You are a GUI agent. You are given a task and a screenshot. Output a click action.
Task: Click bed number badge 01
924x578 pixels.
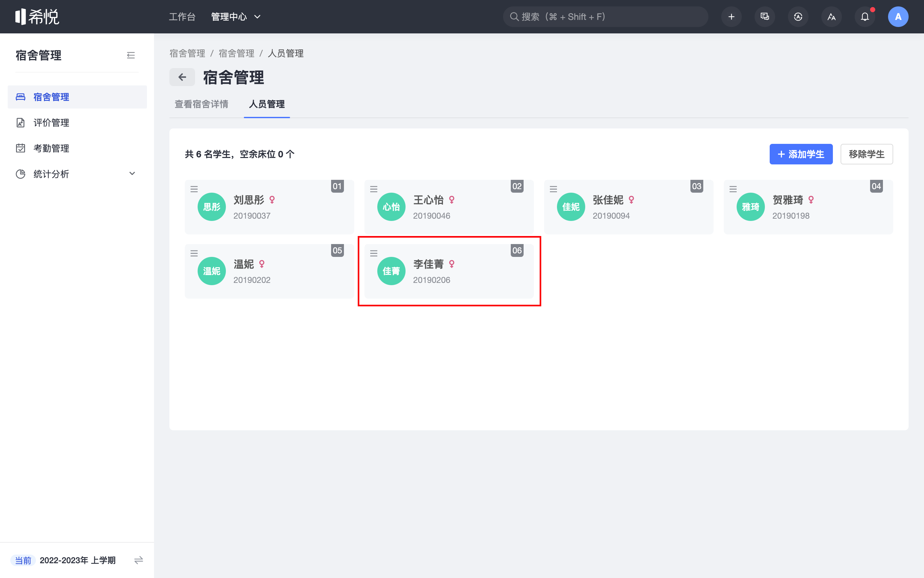[x=337, y=186]
